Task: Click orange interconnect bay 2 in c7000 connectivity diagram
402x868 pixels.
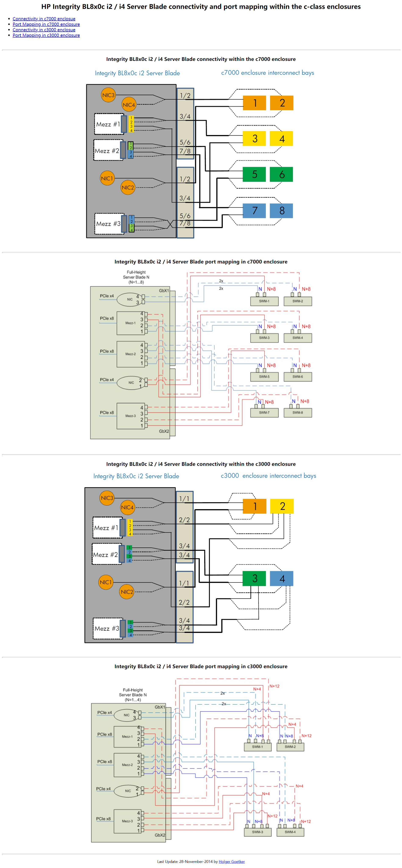Action: (x=282, y=103)
